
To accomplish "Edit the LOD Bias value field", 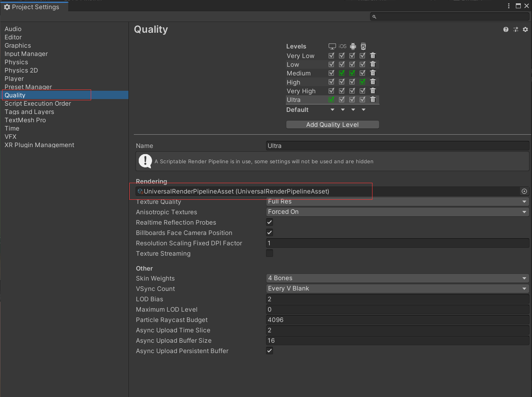I will [397, 299].
